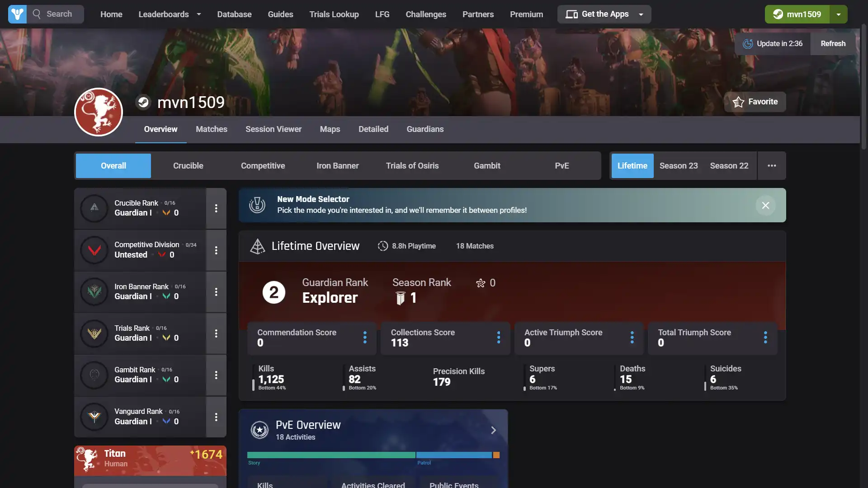Click the Trials Rank emblem icon
This screenshot has height=488, width=868.
tap(94, 333)
